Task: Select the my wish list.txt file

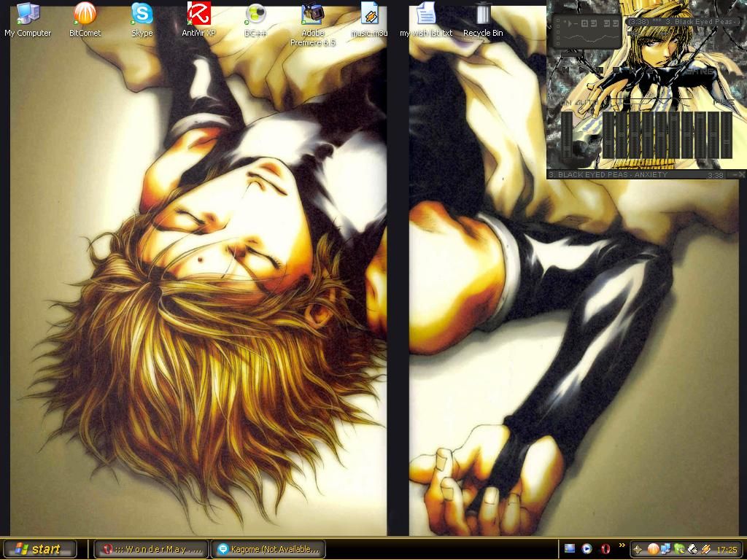Action: [x=426, y=20]
